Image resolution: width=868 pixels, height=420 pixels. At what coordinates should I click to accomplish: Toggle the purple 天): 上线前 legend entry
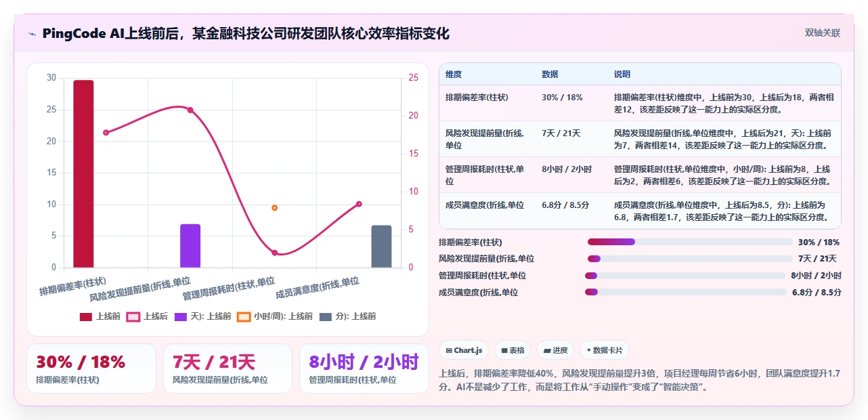click(x=202, y=316)
